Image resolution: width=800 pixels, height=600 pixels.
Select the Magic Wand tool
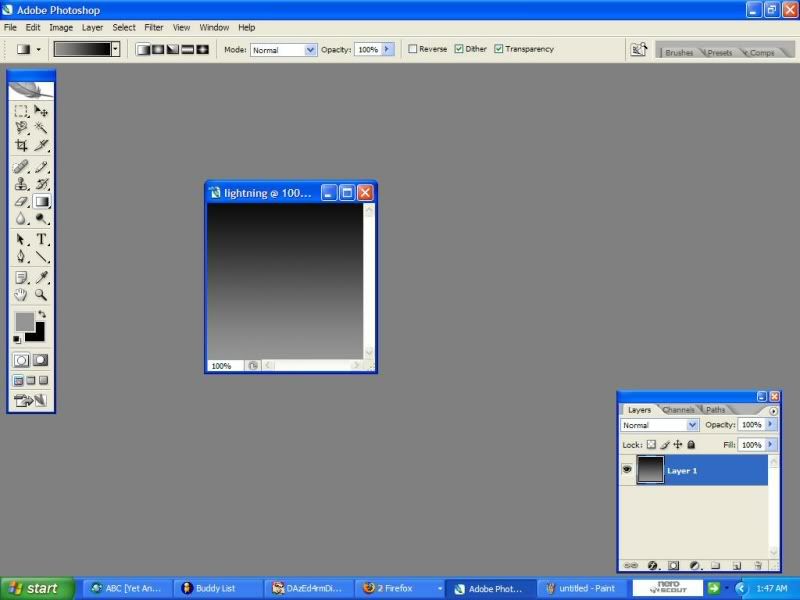[41, 128]
